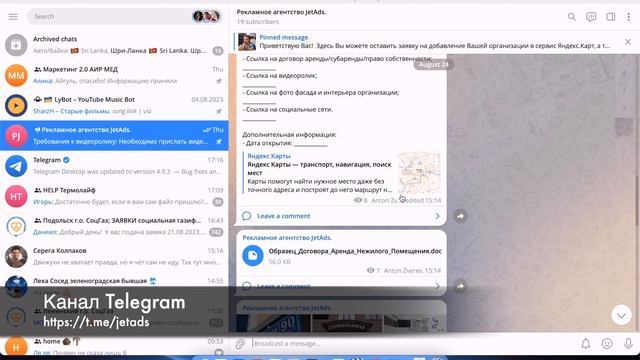
Task: Open the Yandex map preview thumbnail
Action: point(419,173)
